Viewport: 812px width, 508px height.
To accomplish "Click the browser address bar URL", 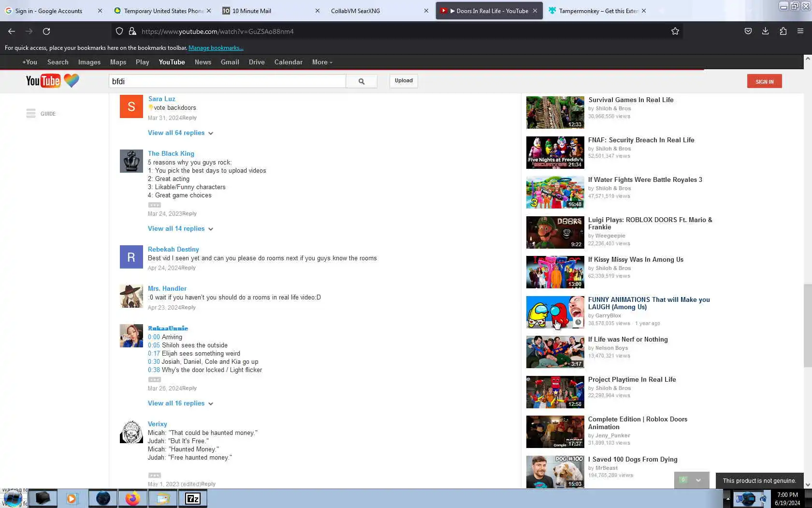I will (x=217, y=31).
